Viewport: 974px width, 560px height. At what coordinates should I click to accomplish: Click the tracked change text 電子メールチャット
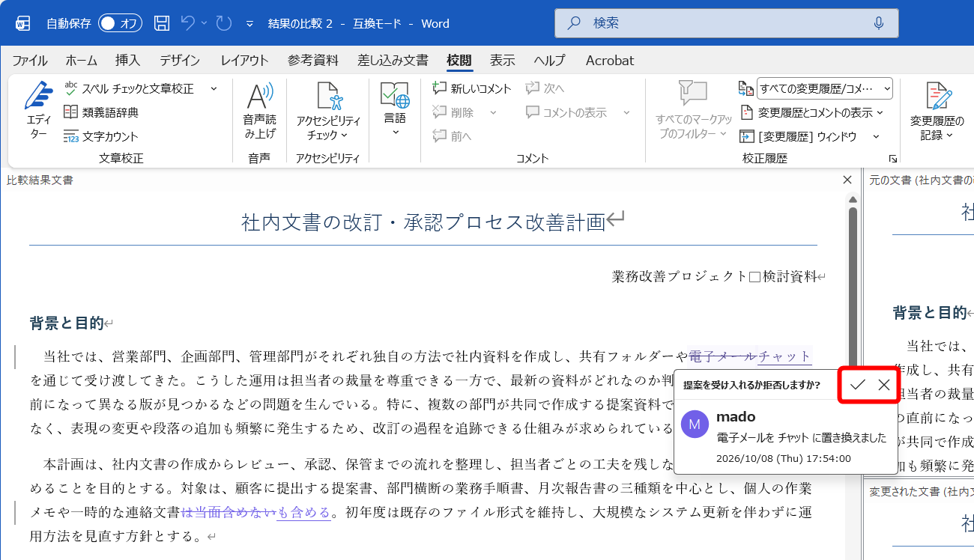point(750,356)
